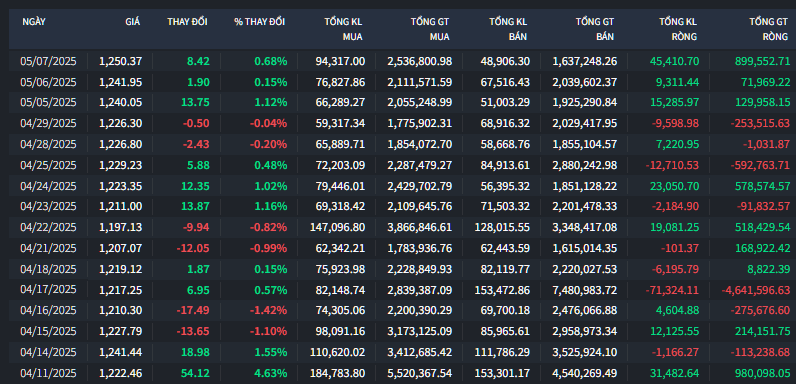Click the TỔNG GT MUA column header
The height and width of the screenshot is (384, 796).
point(430,29)
